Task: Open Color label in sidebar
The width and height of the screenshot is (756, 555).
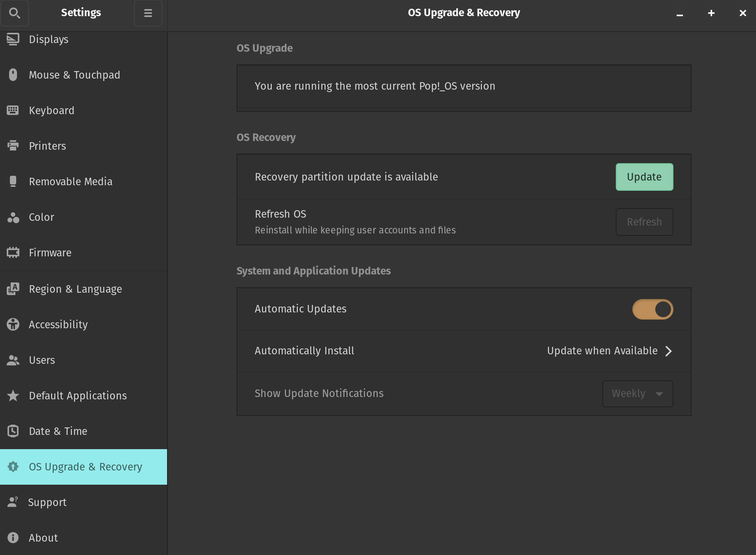Action: pyautogui.click(x=41, y=217)
